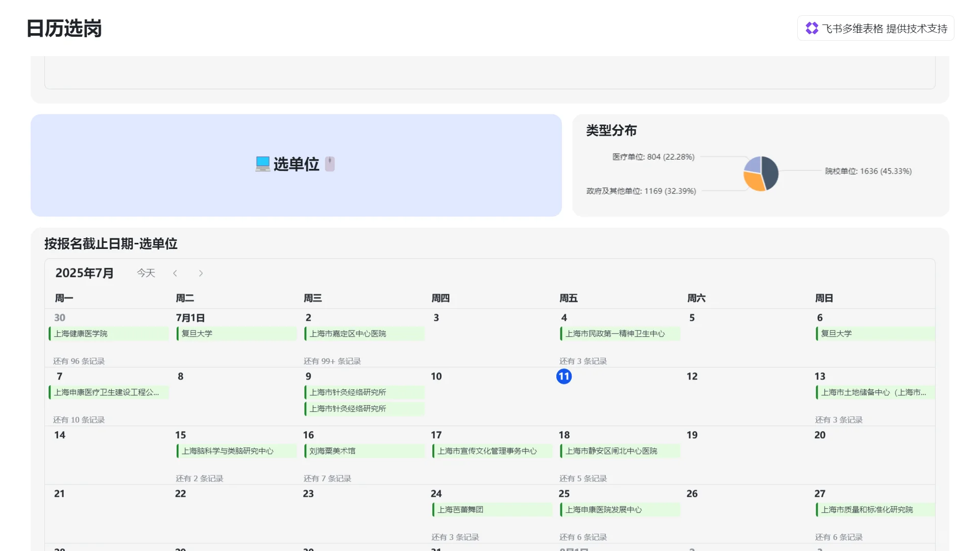
Task: Click the 周日 column header
Action: pos(824,298)
